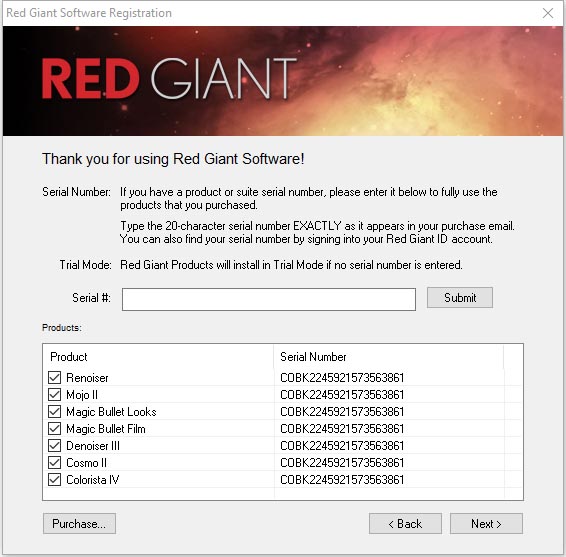
Task: Select the Mojo II product name
Action: (x=82, y=395)
